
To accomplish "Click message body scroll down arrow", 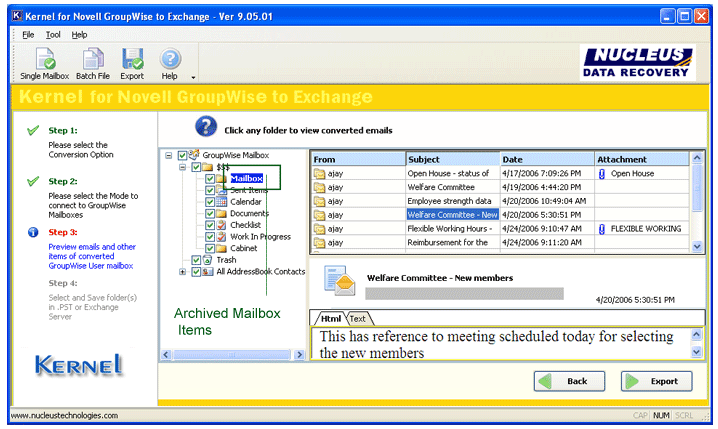I will 696,352.
